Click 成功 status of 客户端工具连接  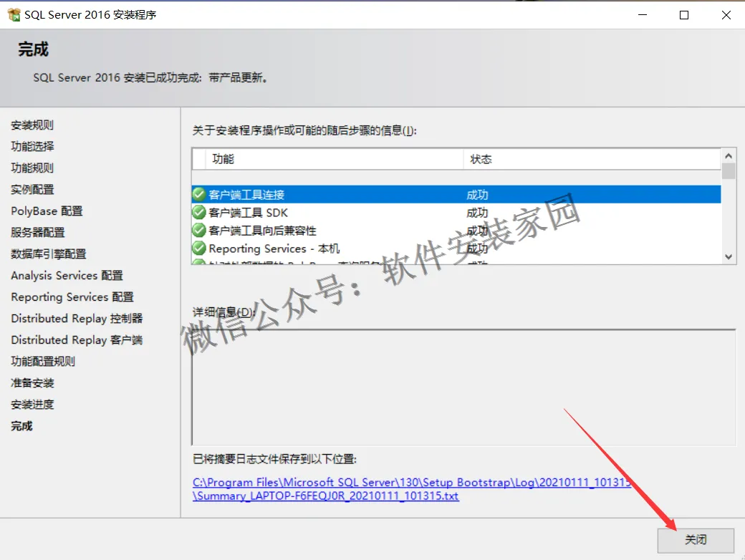pyautogui.click(x=477, y=195)
